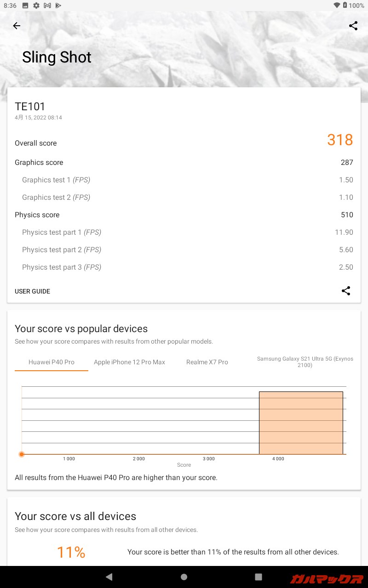Tap the orange score marker dot on chart

22,454
